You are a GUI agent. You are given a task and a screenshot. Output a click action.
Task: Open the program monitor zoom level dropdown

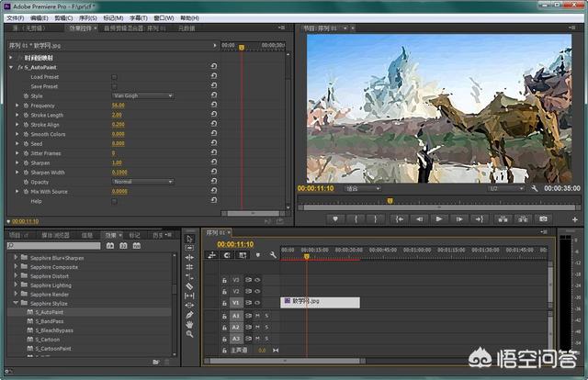coord(362,189)
